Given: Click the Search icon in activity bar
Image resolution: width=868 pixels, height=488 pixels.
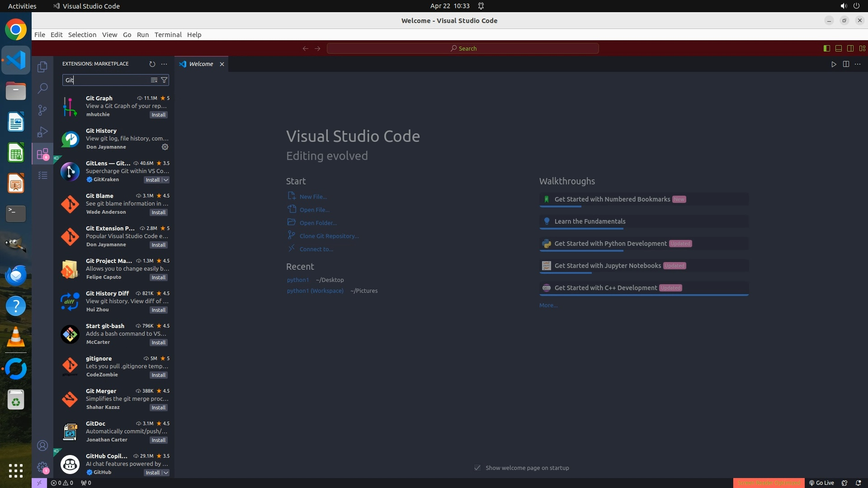Looking at the screenshot, I should click(42, 88).
